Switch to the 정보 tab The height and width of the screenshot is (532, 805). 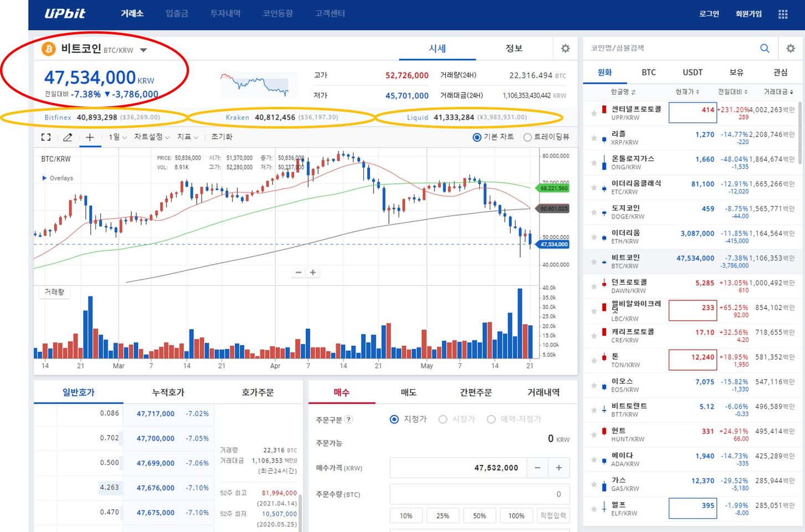(514, 48)
